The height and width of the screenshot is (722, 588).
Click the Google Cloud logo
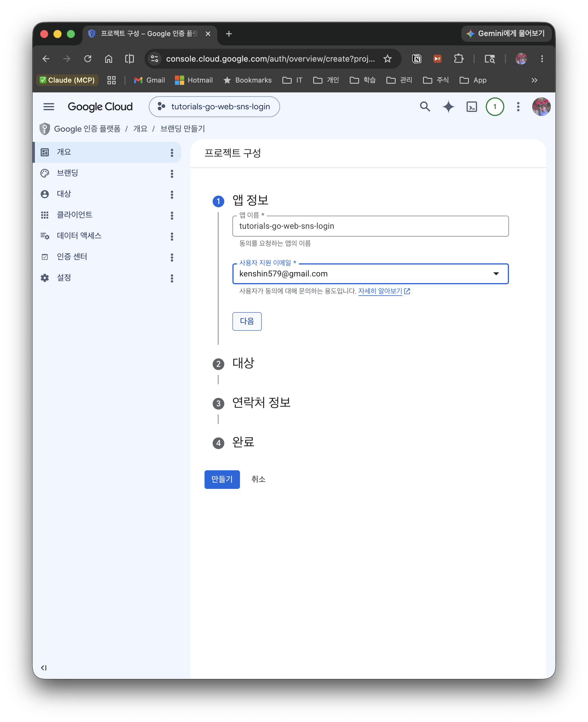(100, 107)
